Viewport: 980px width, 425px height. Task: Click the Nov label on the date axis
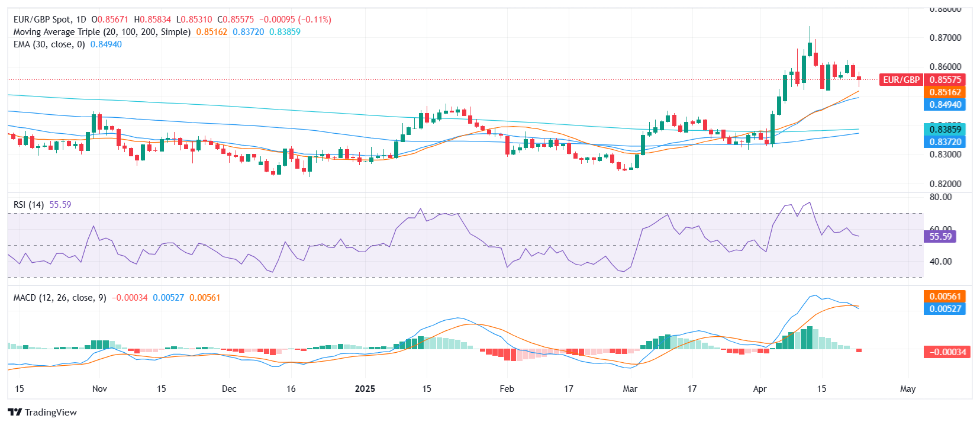pos(99,389)
